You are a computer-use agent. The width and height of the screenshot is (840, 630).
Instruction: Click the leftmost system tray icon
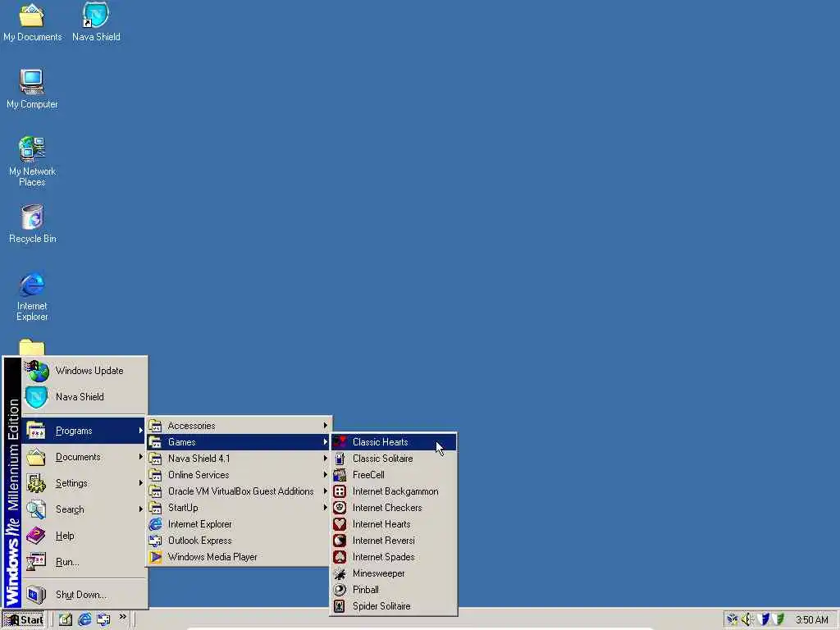[x=733, y=620]
